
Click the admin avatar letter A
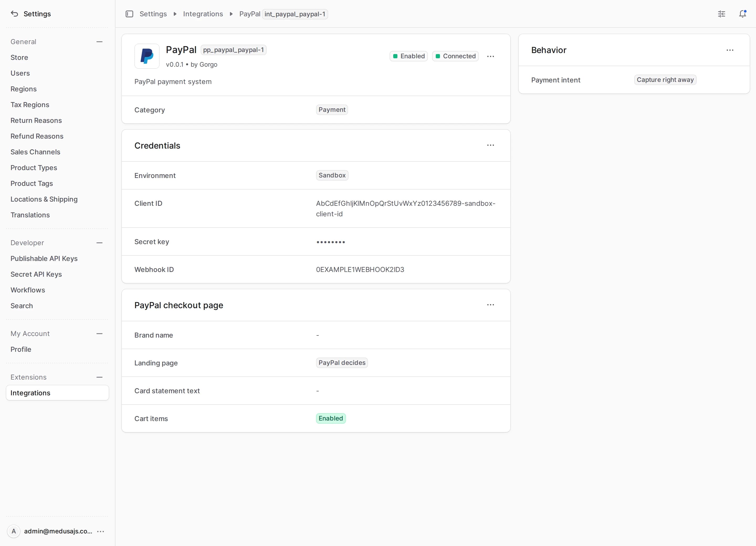pyautogui.click(x=14, y=531)
